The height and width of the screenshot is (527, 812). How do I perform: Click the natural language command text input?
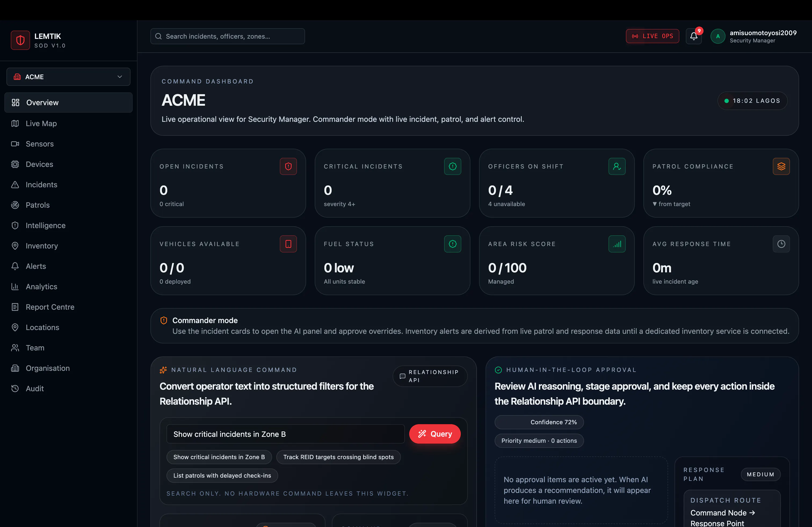(x=285, y=434)
